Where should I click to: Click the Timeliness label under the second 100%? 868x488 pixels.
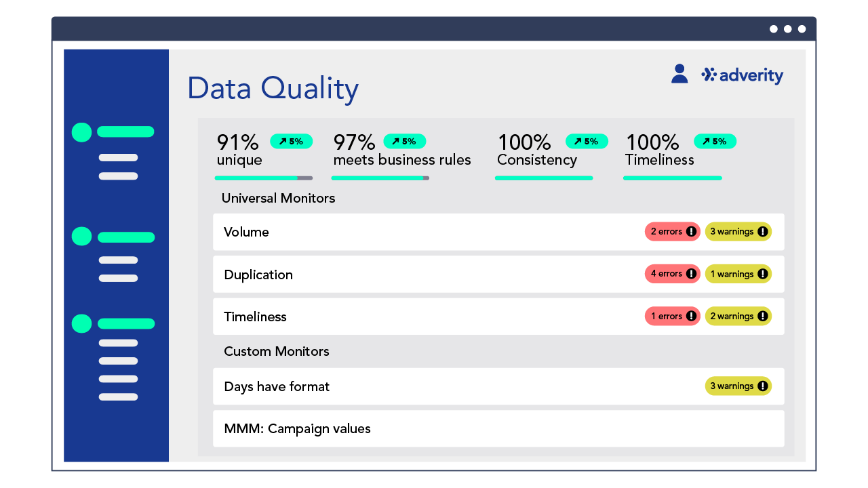click(x=660, y=160)
